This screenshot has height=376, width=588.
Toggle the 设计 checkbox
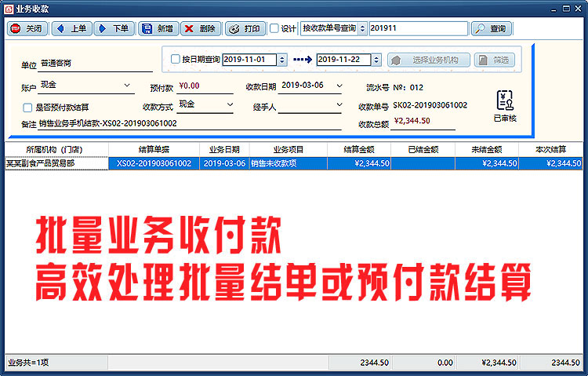click(274, 28)
